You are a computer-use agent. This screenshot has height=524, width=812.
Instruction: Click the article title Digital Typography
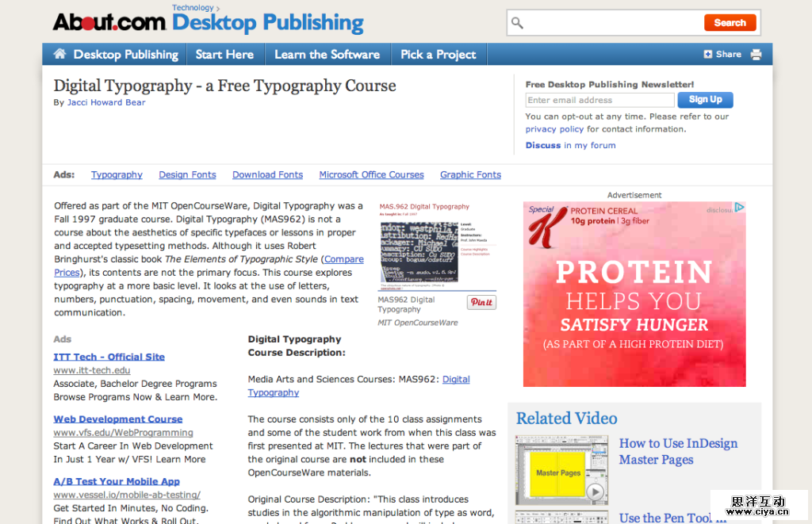coord(224,86)
